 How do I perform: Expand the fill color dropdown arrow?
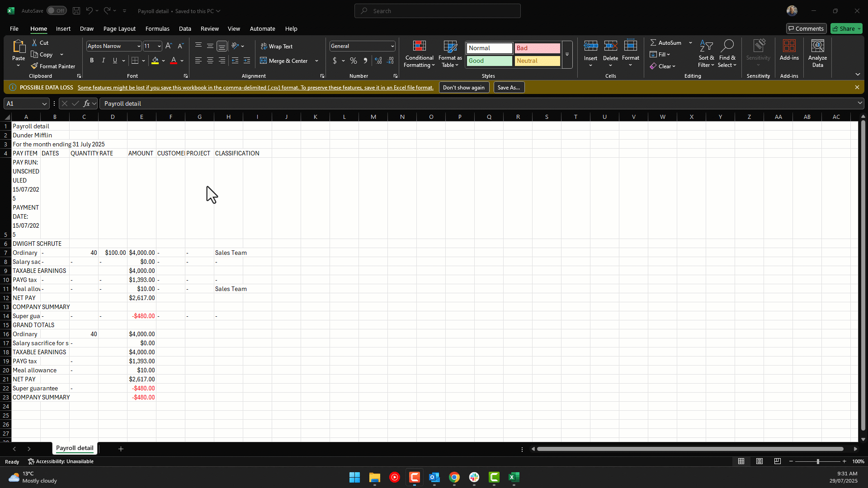pyautogui.click(x=163, y=61)
